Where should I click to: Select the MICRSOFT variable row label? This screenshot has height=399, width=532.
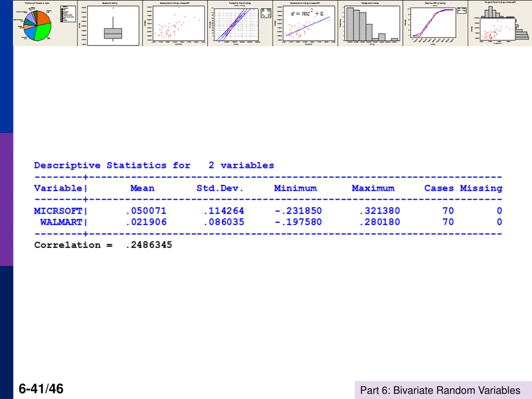tap(58, 211)
